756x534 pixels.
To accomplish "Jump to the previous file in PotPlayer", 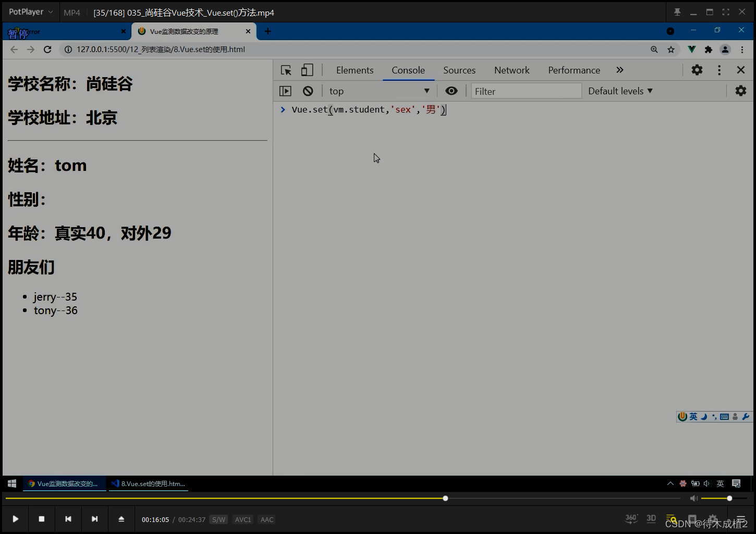I will pos(68,519).
